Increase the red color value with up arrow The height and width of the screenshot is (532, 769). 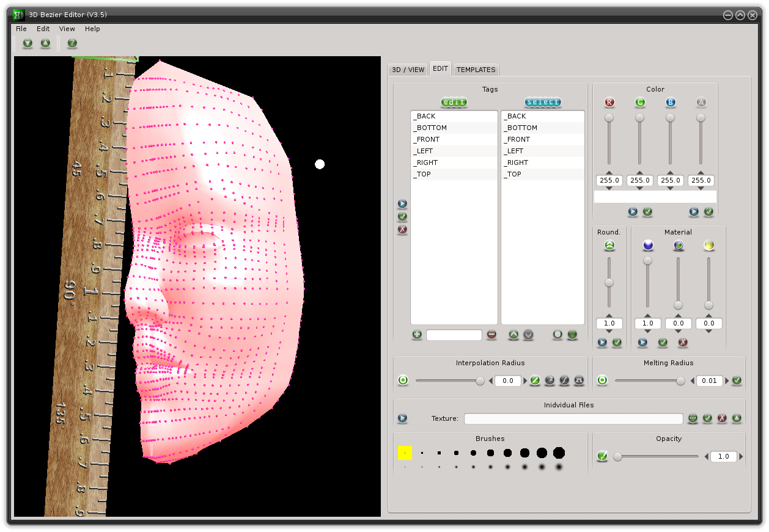[609, 173]
